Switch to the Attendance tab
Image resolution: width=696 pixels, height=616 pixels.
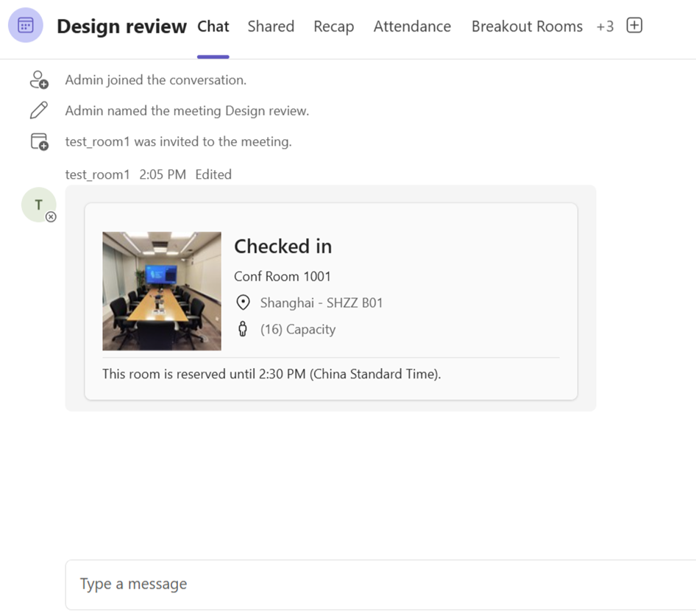point(412,26)
